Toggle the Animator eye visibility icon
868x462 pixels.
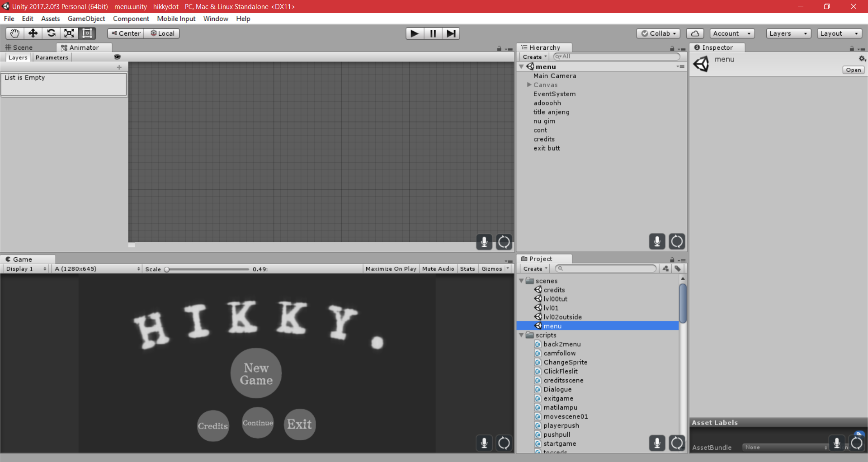coord(118,57)
